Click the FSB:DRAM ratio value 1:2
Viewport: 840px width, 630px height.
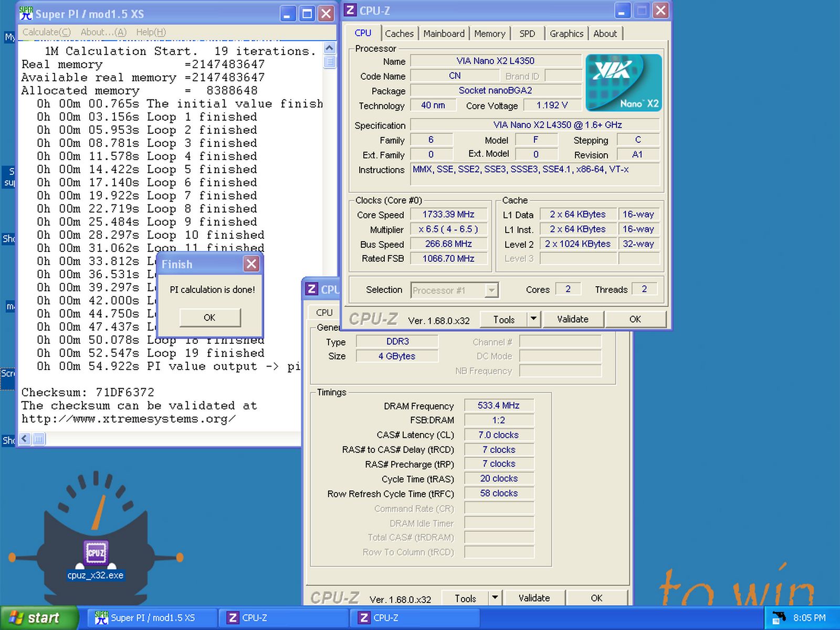point(499,420)
